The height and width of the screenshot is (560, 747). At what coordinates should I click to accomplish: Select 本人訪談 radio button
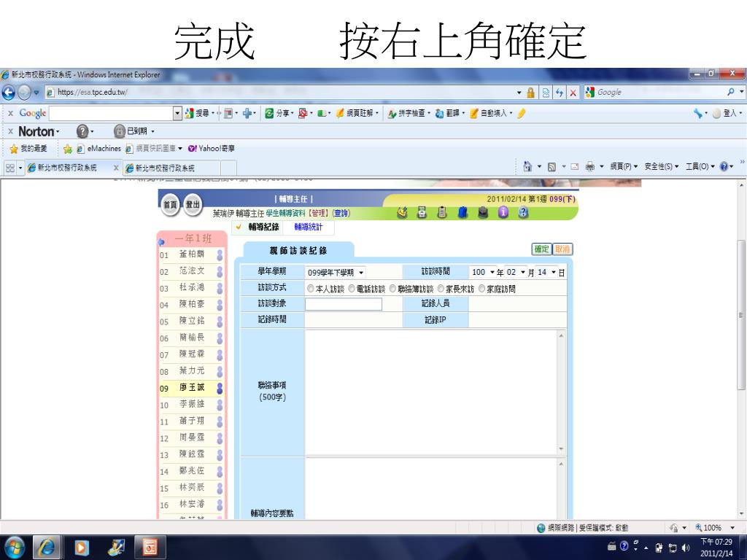(x=311, y=288)
